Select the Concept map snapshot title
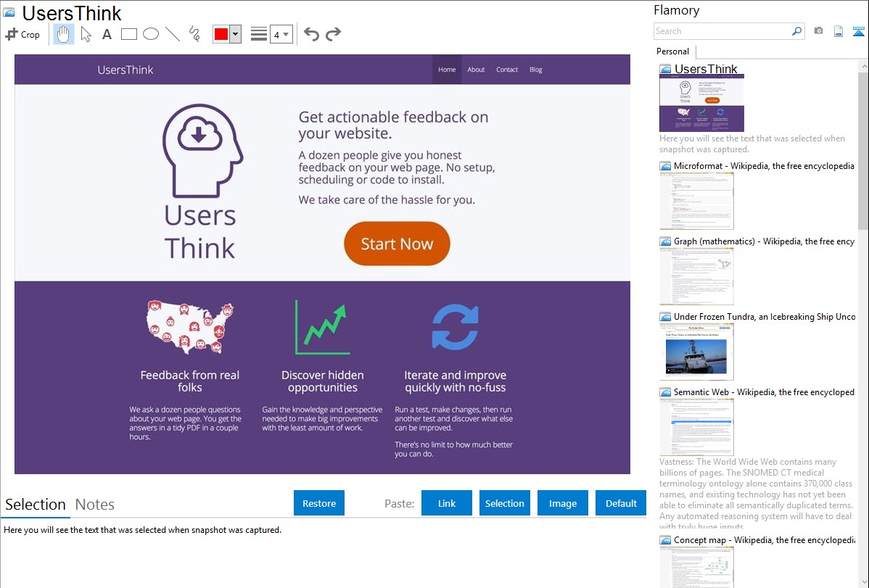 coord(764,540)
